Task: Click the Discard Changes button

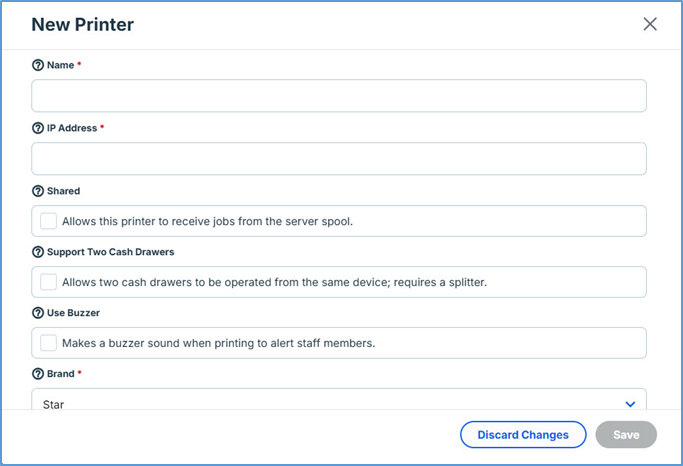Action: coord(523,435)
